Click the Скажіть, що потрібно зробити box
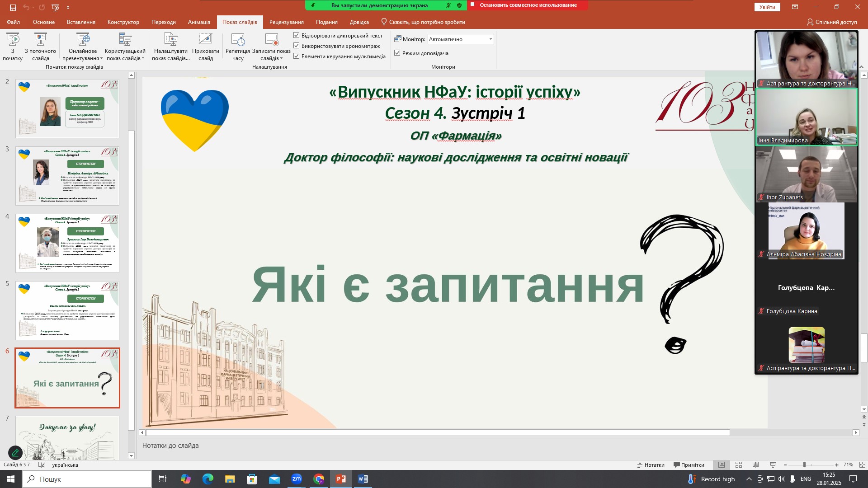 423,22
